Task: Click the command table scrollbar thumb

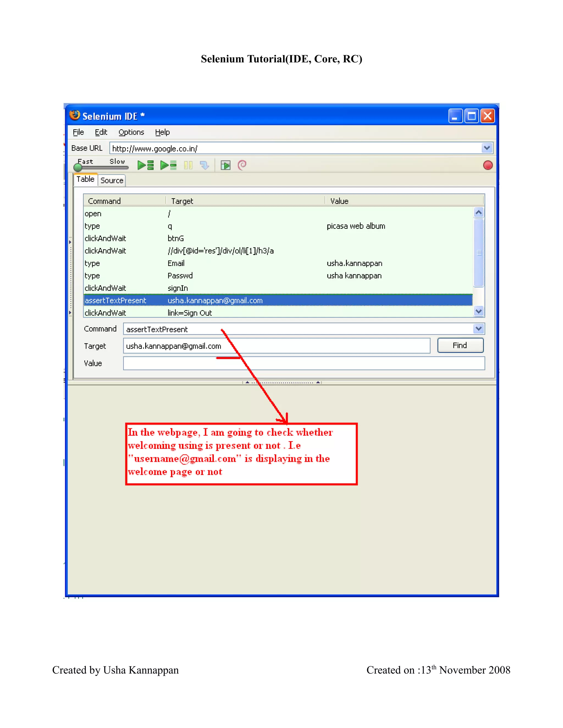Action: click(479, 252)
